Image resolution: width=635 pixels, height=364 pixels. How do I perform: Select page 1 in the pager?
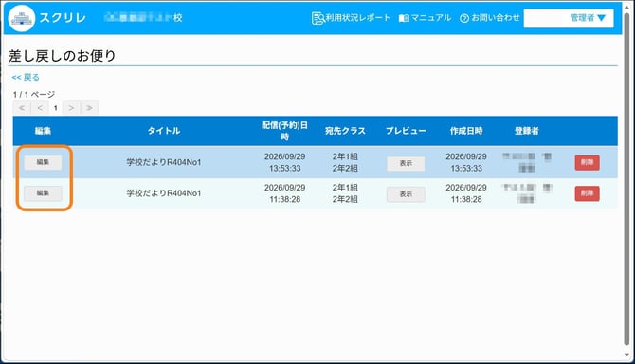pos(56,108)
